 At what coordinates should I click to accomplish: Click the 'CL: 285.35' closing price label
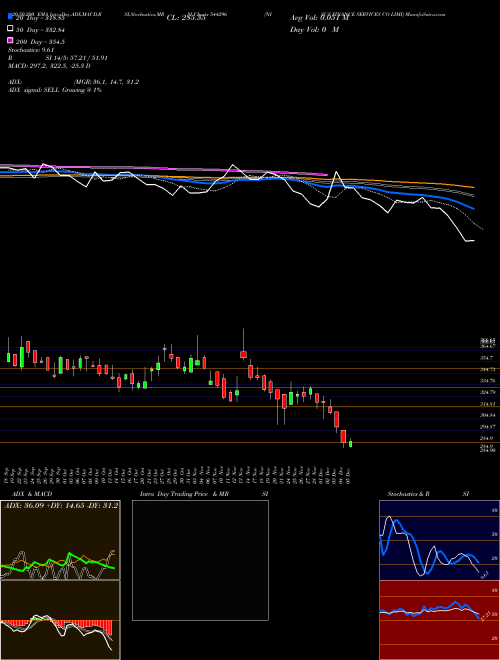pyautogui.click(x=186, y=18)
